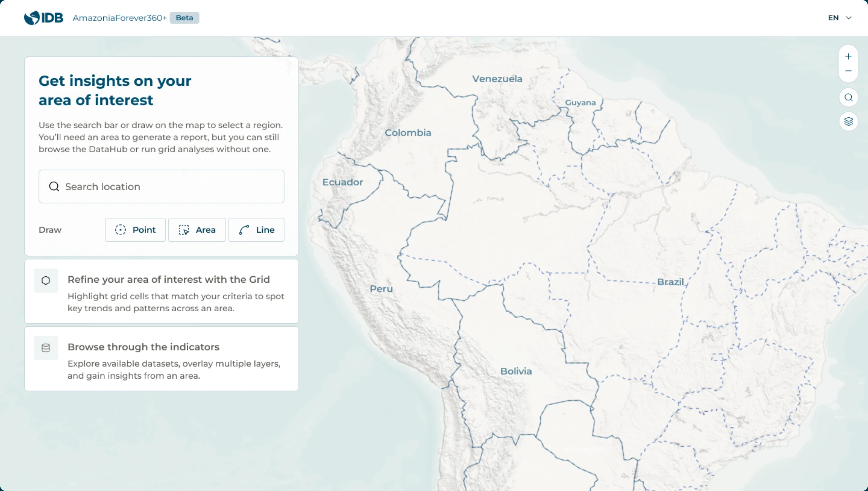Open the Refine your area with the Grid card
The image size is (868, 491).
(161, 292)
